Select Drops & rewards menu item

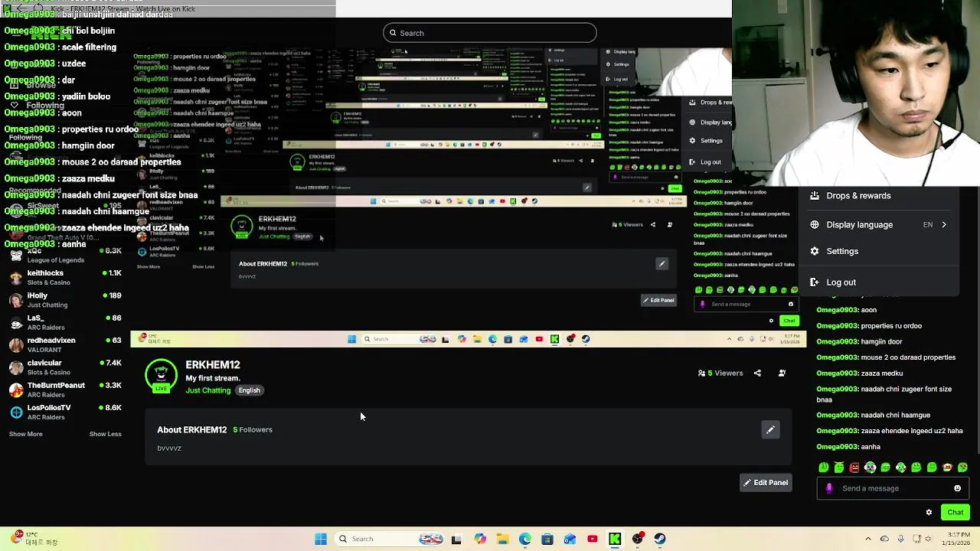point(879,196)
